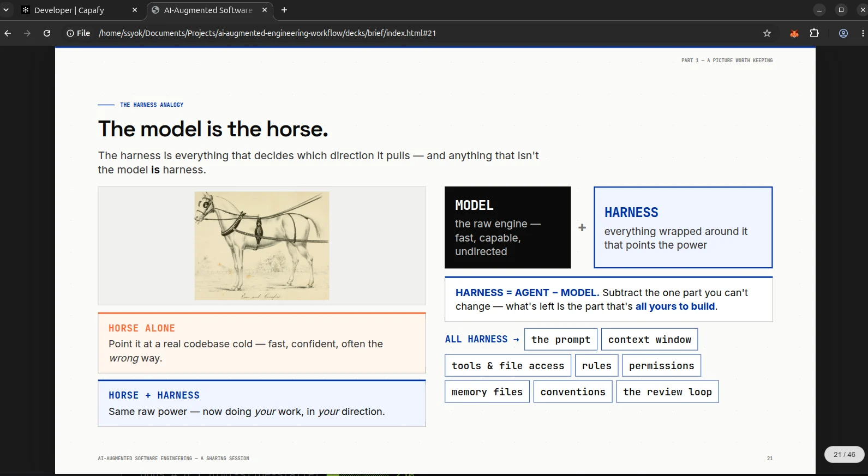Click the 'the review loop' chip
Screen dimensions: 868x476
[667, 391]
